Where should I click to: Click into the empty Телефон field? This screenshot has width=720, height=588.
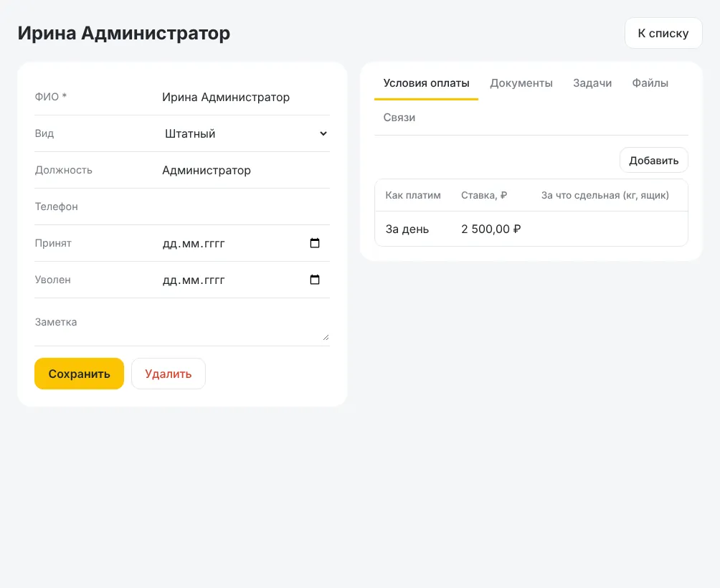(245, 207)
